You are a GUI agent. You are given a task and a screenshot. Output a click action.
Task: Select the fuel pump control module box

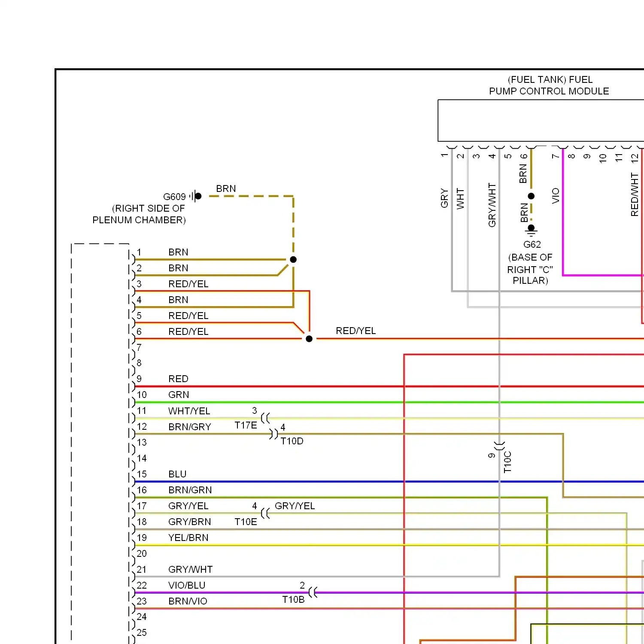tap(541, 121)
